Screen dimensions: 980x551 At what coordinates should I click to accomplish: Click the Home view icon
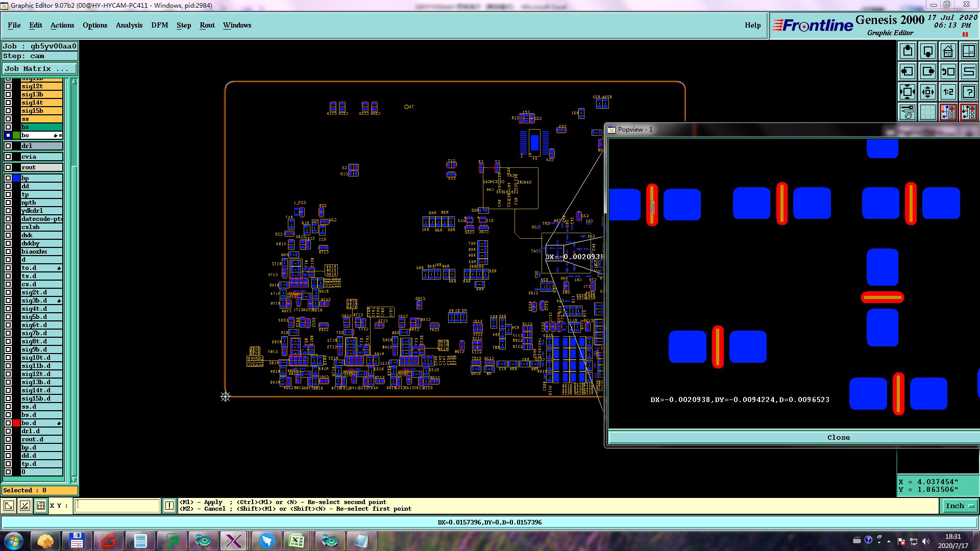pos(948,51)
